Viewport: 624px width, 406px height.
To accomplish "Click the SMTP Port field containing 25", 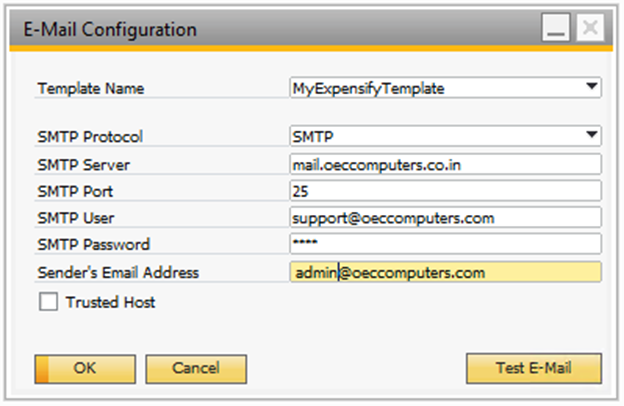I will click(x=444, y=190).
